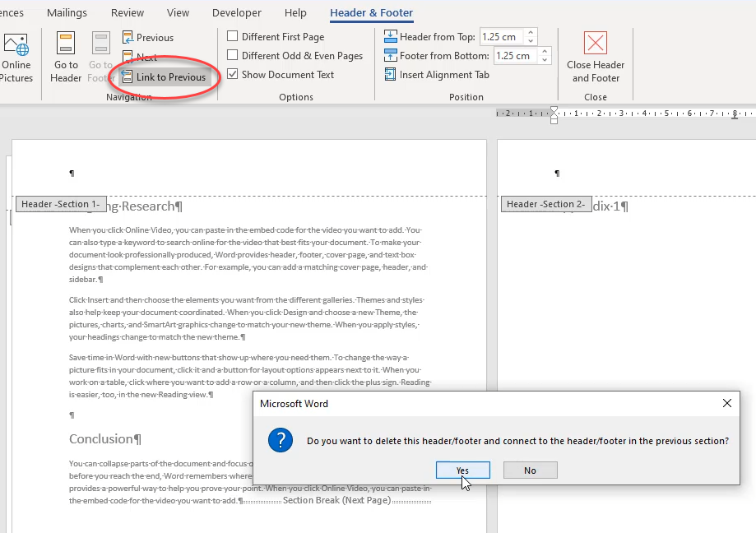Go to Previous header section

[x=148, y=37]
